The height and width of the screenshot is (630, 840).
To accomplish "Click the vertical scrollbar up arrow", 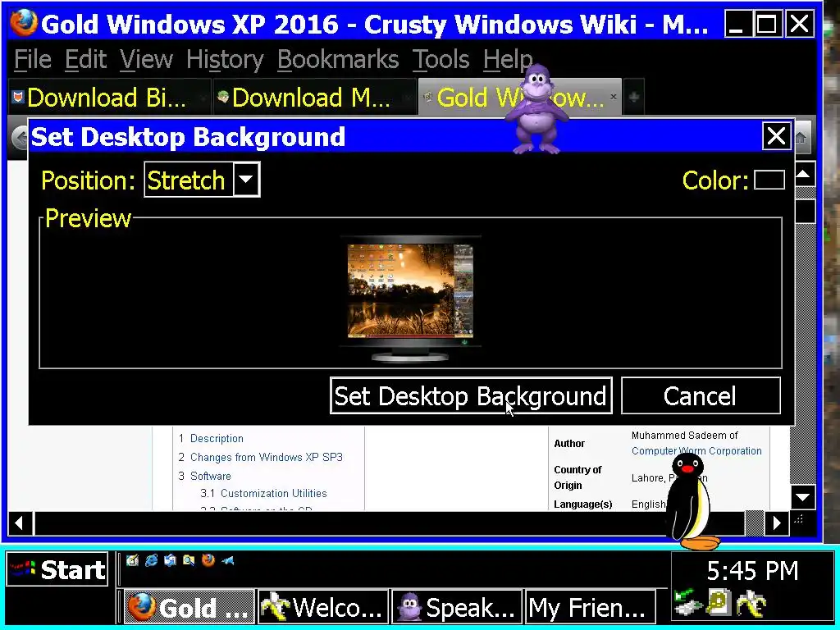I will click(x=804, y=174).
